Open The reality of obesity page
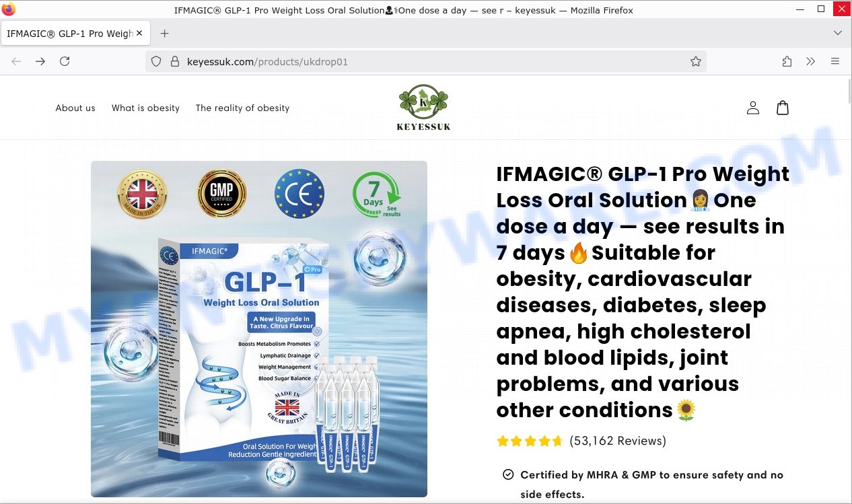 click(242, 108)
